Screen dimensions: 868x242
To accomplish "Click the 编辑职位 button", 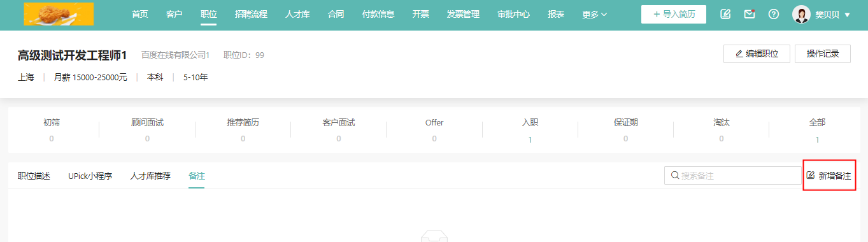I will [x=757, y=53].
